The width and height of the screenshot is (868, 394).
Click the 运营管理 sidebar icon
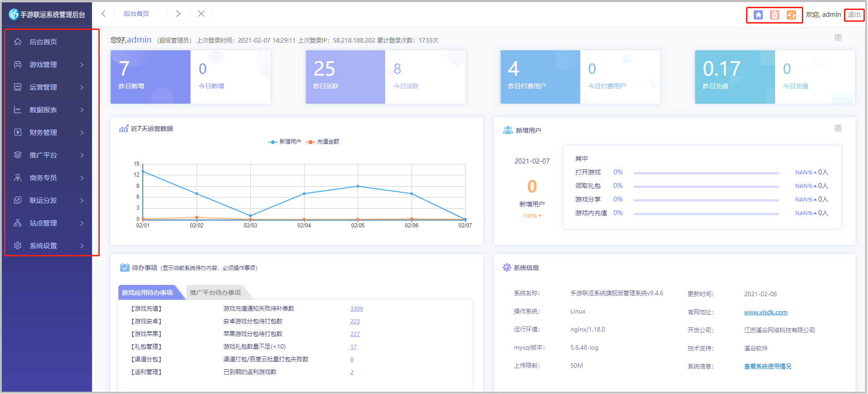[18, 87]
